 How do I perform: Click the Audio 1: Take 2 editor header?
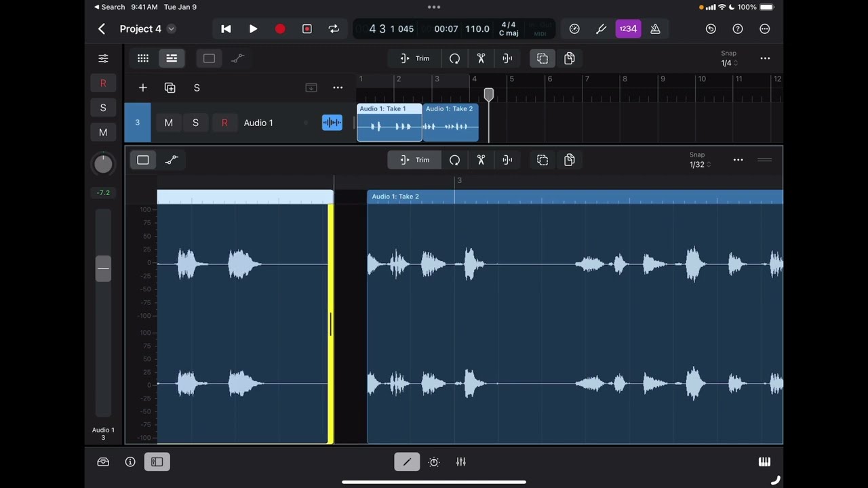point(575,197)
